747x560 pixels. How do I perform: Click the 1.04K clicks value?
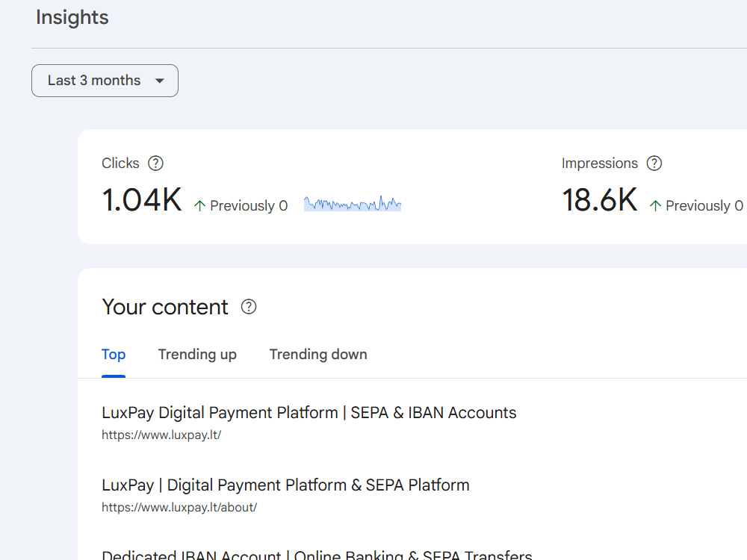(141, 200)
